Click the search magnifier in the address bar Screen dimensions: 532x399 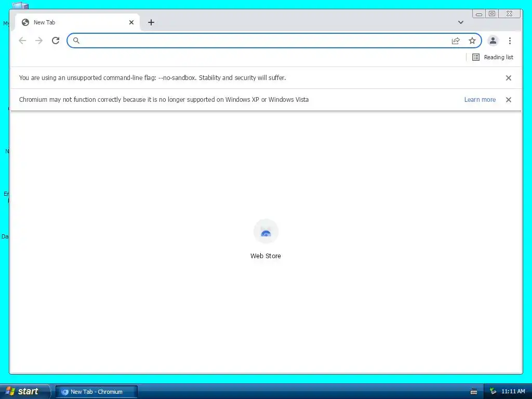tap(76, 41)
